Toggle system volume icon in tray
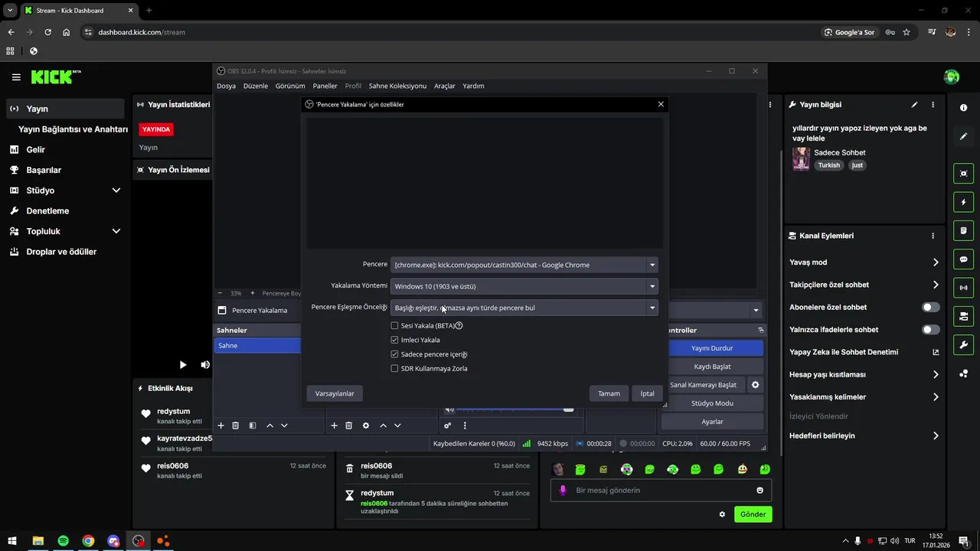Viewport: 980px width, 551px height. tap(894, 541)
